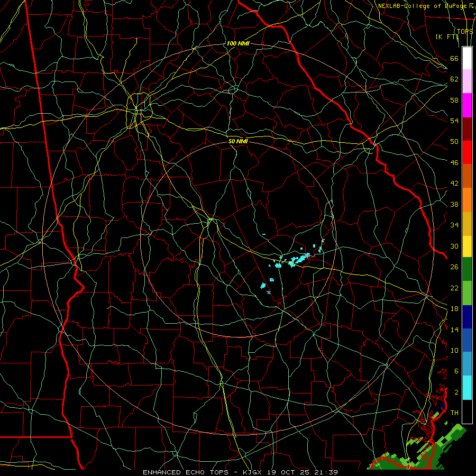Click the legend value 58
476x476 pixels.
pyautogui.click(x=454, y=100)
